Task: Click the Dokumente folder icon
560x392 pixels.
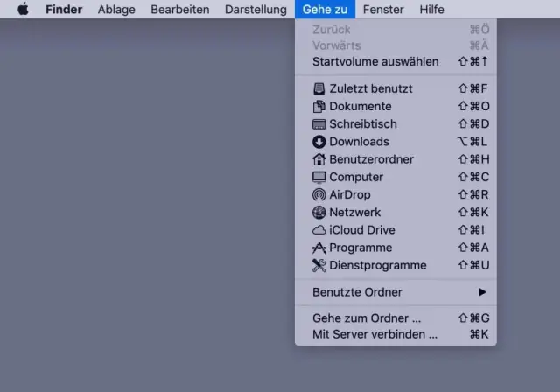Action: (x=319, y=106)
